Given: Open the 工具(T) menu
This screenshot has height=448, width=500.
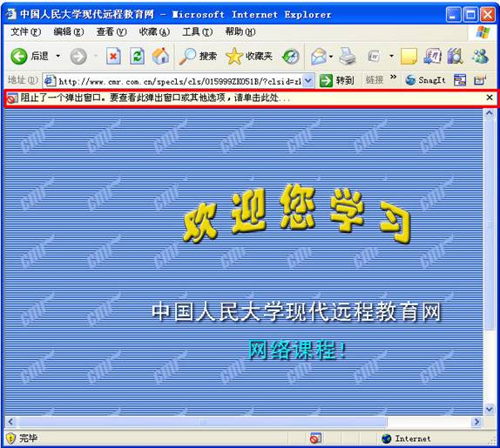Looking at the screenshot, I should click(x=198, y=32).
